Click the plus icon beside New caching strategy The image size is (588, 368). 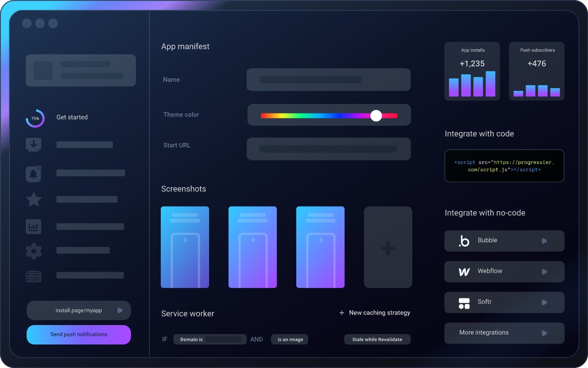[341, 312]
